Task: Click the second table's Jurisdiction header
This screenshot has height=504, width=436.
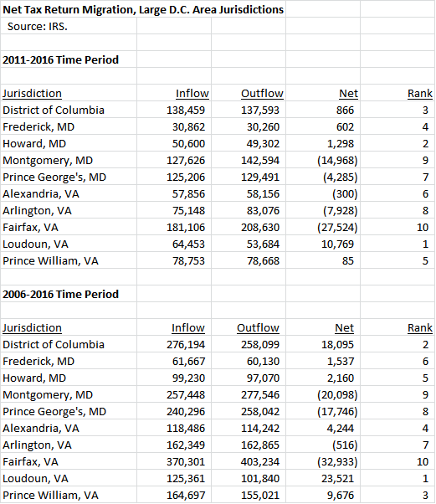Action: coord(32,328)
